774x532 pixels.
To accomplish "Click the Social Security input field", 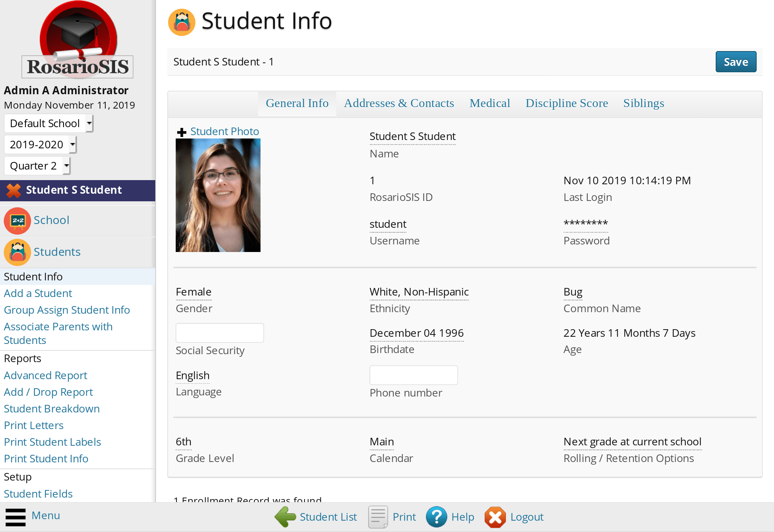I will 220,333.
